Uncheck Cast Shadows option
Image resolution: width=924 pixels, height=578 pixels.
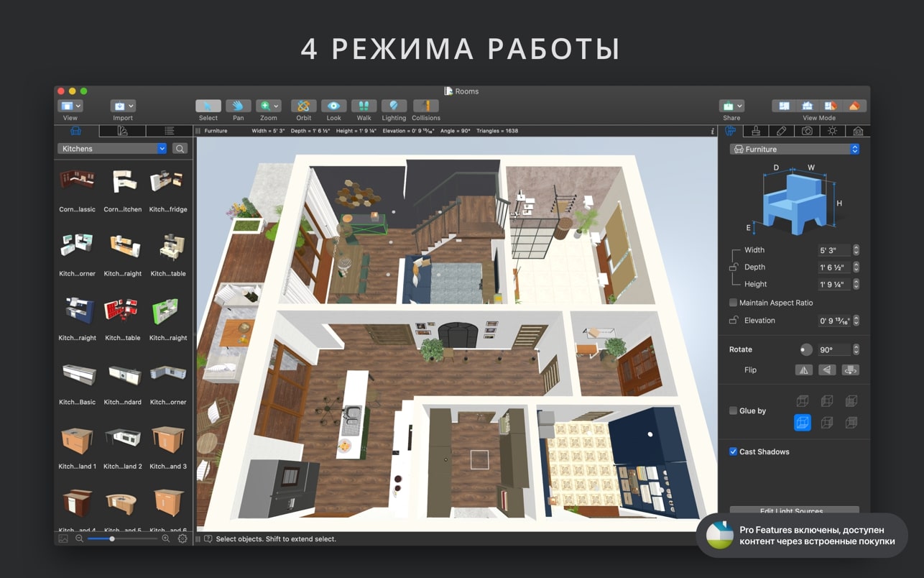(x=733, y=451)
